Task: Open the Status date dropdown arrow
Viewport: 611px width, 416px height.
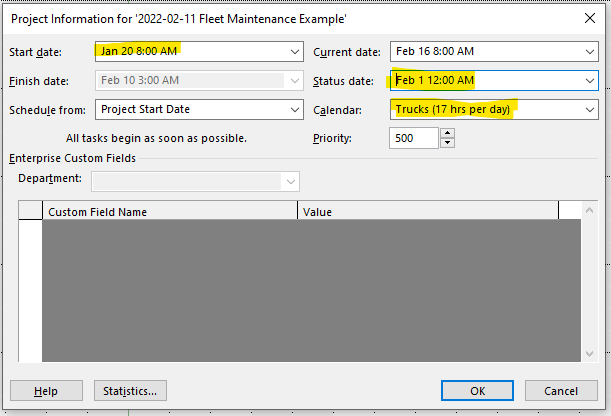Action: [590, 81]
